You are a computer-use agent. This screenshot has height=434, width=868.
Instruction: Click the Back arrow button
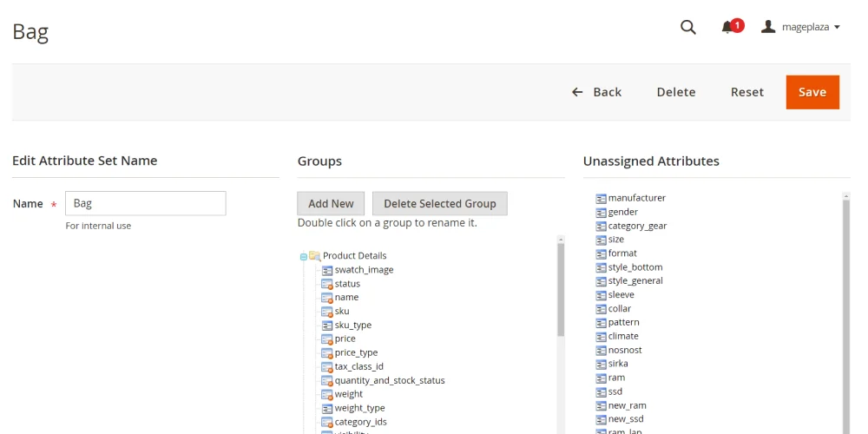(596, 92)
